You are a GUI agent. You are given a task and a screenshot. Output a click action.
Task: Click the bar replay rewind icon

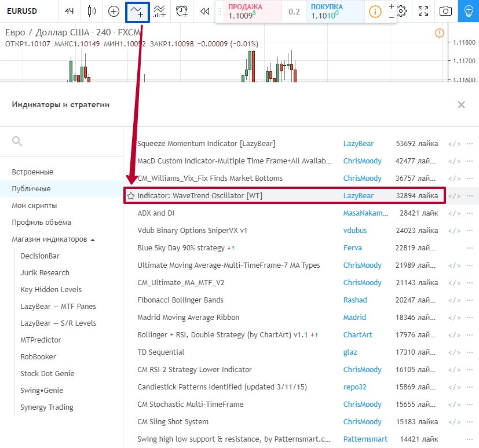pyautogui.click(x=204, y=11)
